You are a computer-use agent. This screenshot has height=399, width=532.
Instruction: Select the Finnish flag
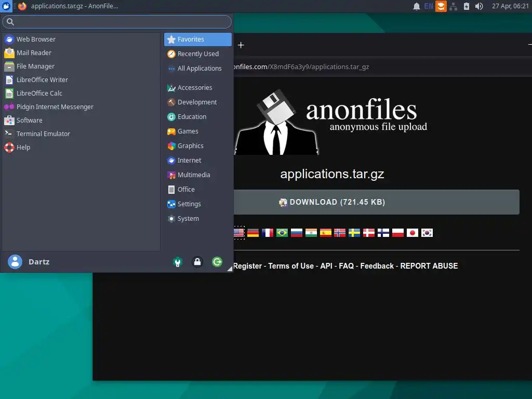click(383, 233)
